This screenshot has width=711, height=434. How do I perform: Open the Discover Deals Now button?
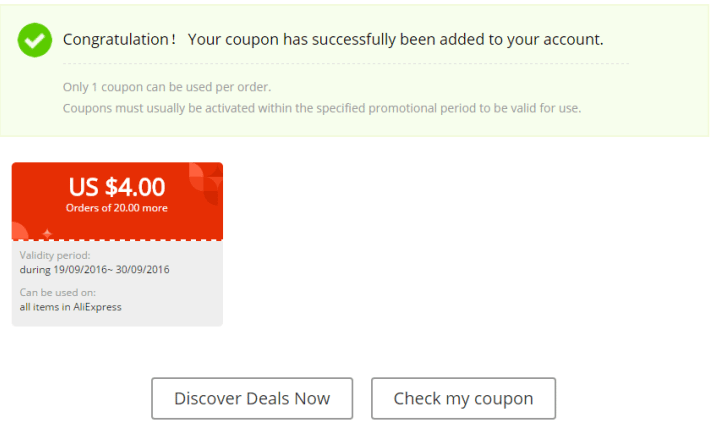pyautogui.click(x=252, y=398)
